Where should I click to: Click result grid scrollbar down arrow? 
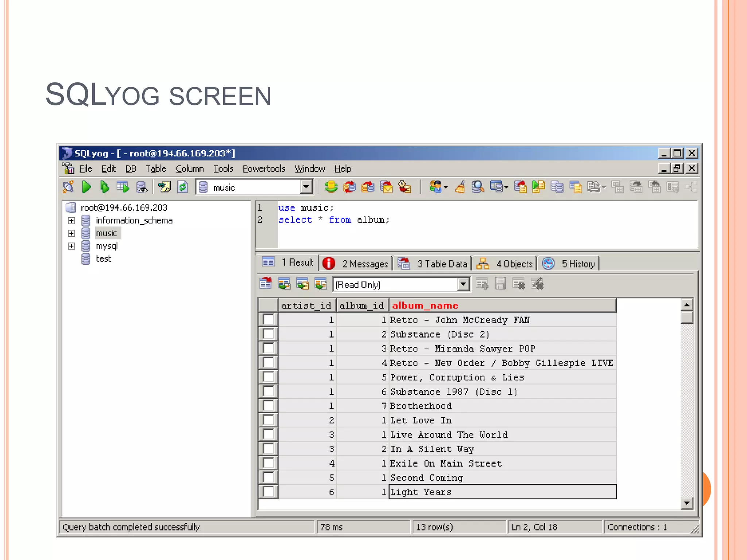(x=687, y=503)
